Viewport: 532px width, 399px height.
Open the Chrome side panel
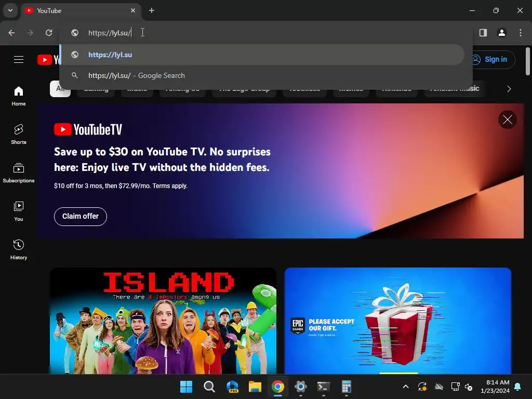click(x=483, y=33)
